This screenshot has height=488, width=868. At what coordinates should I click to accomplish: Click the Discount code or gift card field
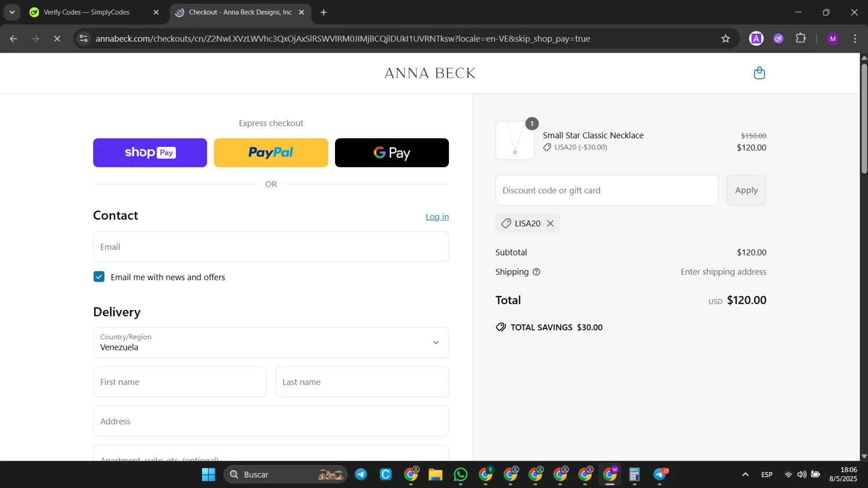pyautogui.click(x=606, y=190)
